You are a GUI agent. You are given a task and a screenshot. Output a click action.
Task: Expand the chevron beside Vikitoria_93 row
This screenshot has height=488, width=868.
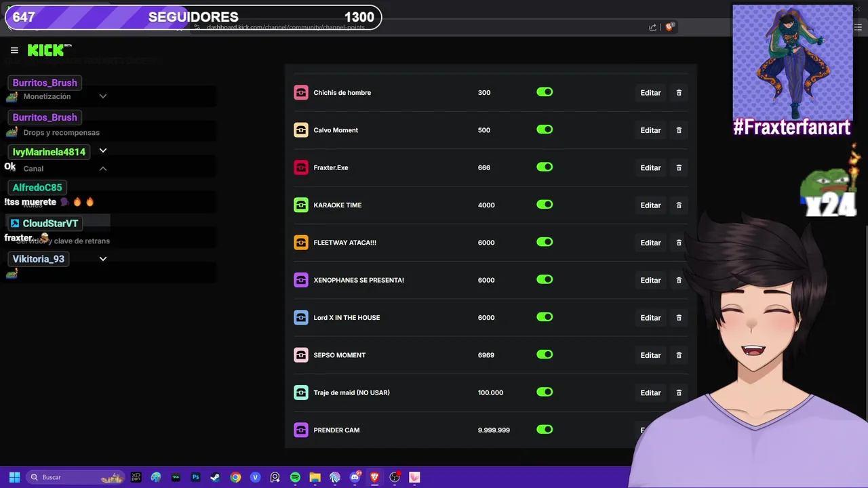click(103, 259)
